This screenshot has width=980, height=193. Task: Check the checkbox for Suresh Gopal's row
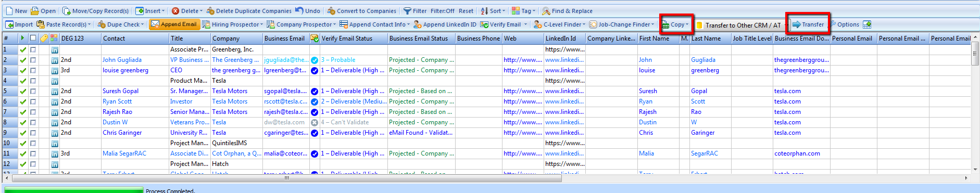click(33, 92)
